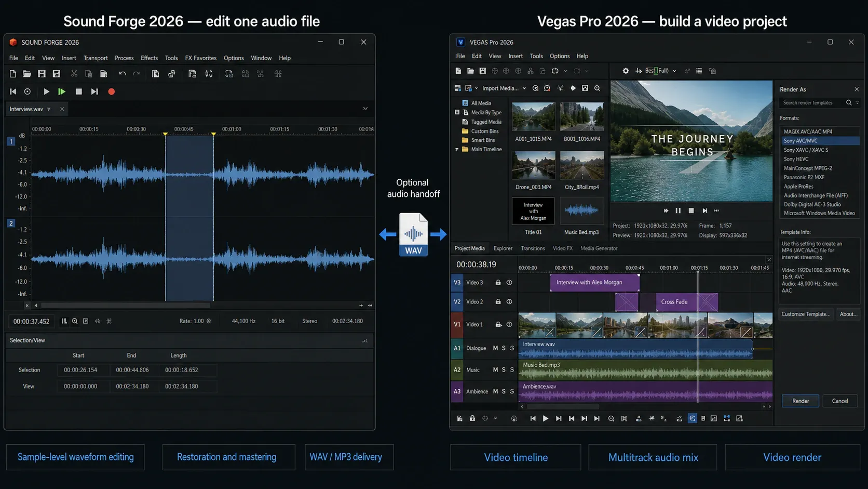Open the dropdown arrow beside the render search
The height and width of the screenshot is (489, 868).
click(857, 103)
